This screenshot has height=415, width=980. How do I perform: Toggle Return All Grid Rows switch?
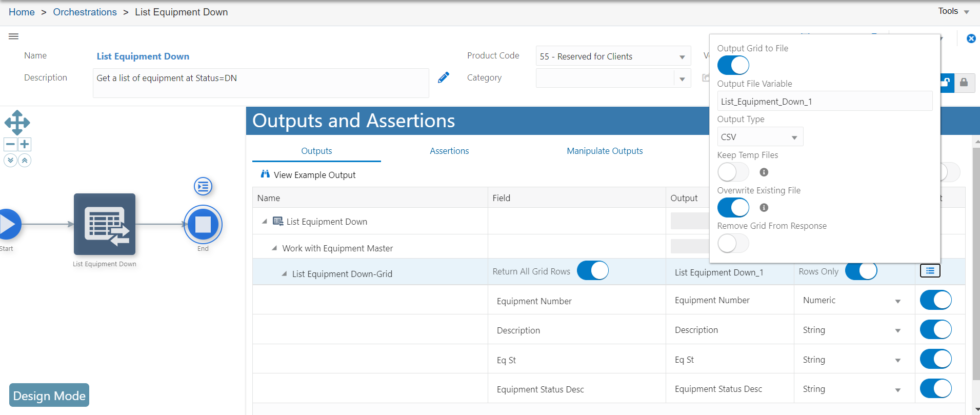(592, 270)
